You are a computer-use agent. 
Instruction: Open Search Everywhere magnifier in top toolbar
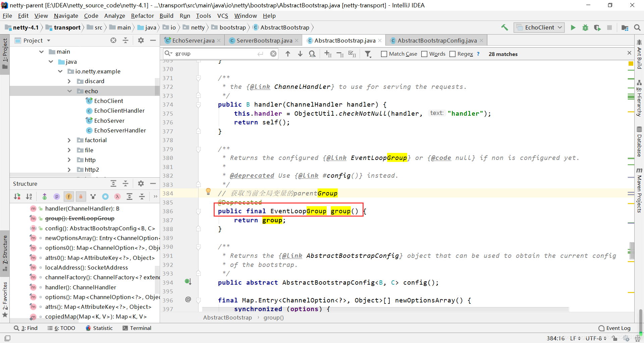click(637, 27)
